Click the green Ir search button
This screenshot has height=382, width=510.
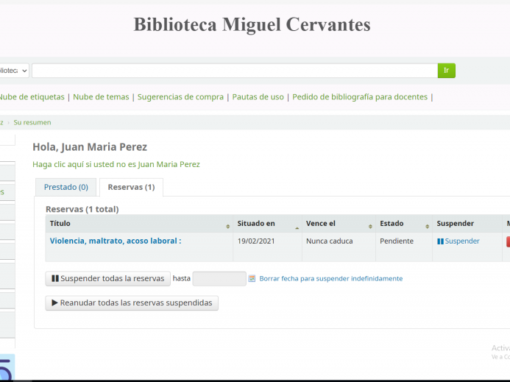point(446,70)
